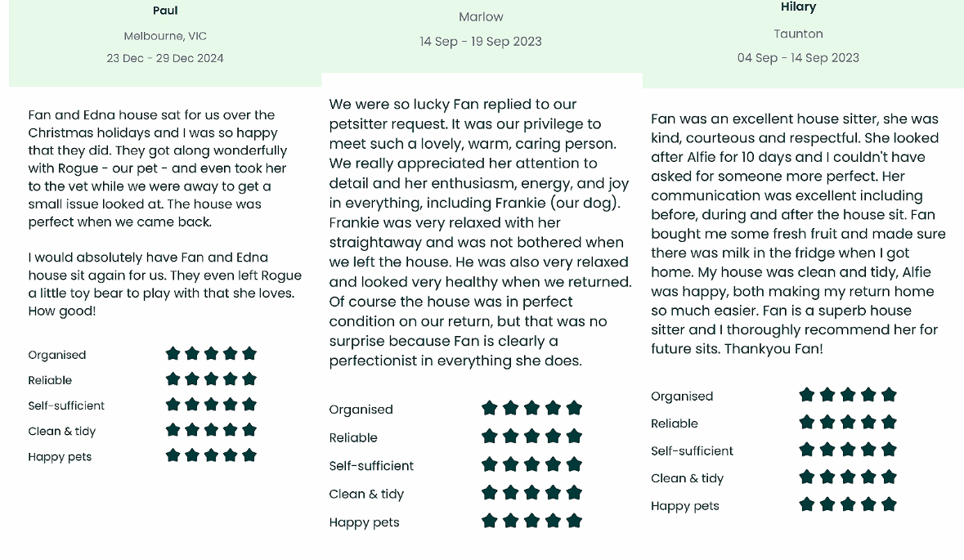This screenshot has width=964, height=560.
Task: Click the first star in Paul's Reliable rating
Action: (x=173, y=379)
